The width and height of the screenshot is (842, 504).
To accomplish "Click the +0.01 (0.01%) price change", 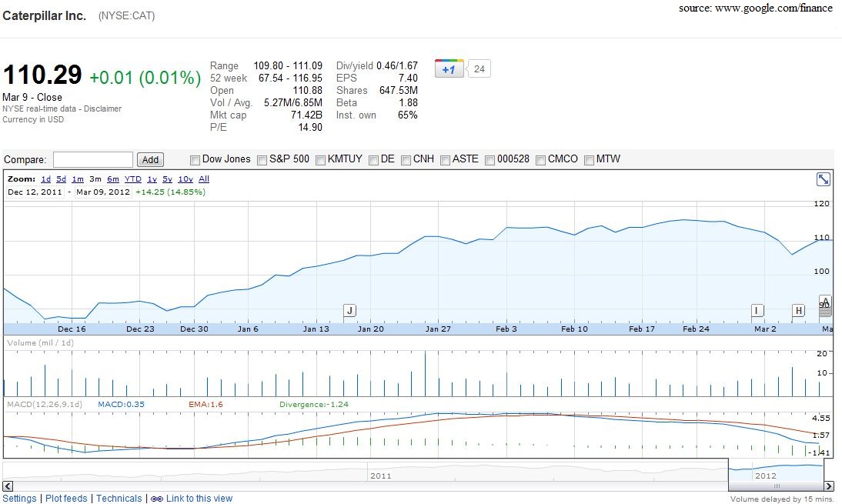I will [x=145, y=78].
